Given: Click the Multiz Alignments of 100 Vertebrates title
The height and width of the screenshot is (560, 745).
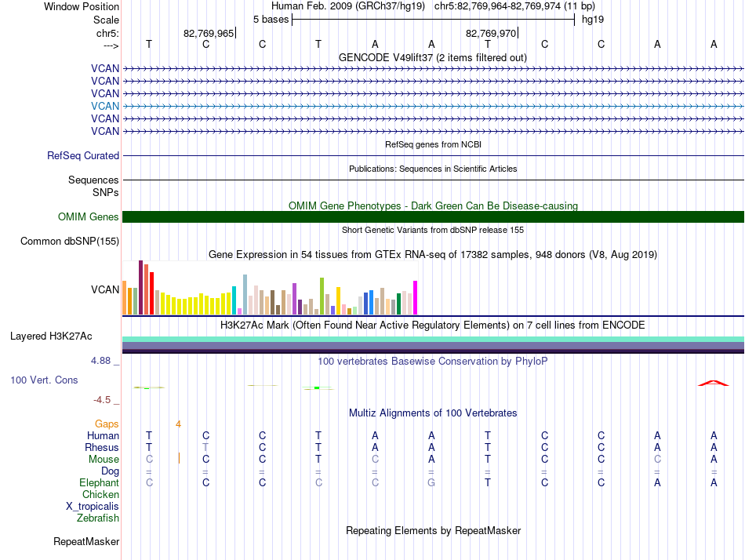Looking at the screenshot, I should click(x=433, y=413).
